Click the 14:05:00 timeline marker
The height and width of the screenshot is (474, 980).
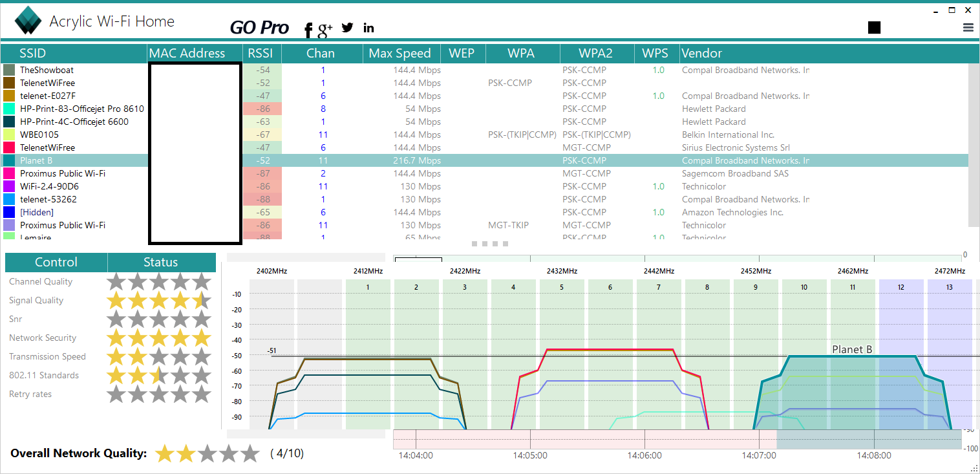(530, 455)
